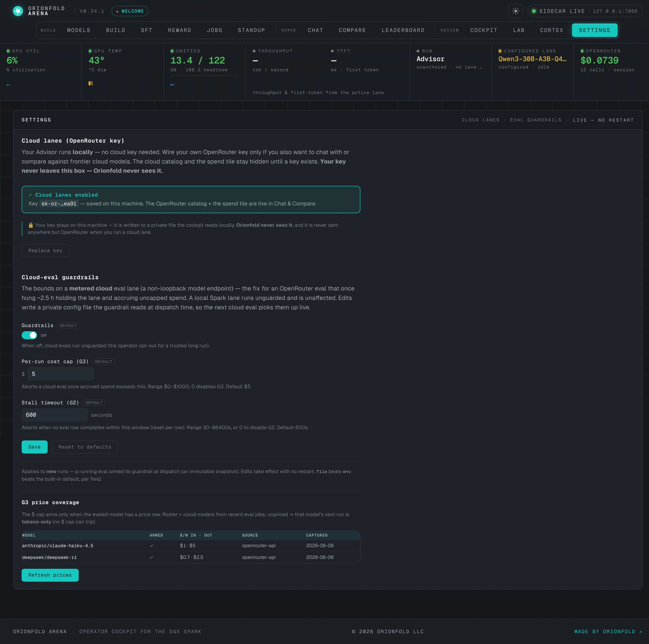Screen dimensions: 649x644
Task: Click the masked key sk-or-…ea91
Action: pyautogui.click(x=59, y=204)
